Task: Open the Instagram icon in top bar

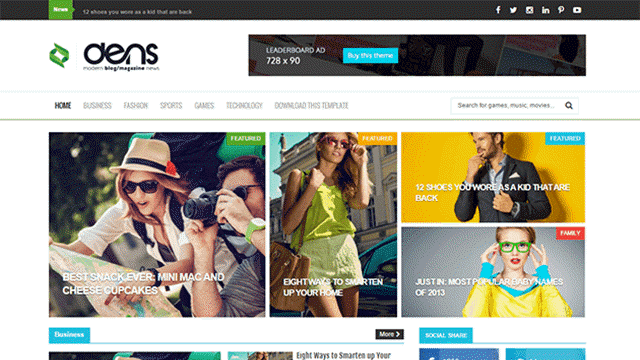Action: (529, 10)
